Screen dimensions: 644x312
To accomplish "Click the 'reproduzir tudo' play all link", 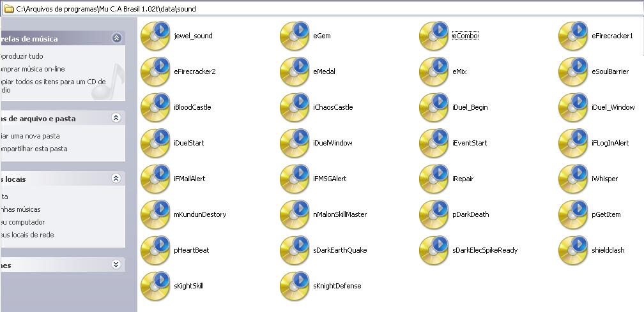I will tap(22, 56).
